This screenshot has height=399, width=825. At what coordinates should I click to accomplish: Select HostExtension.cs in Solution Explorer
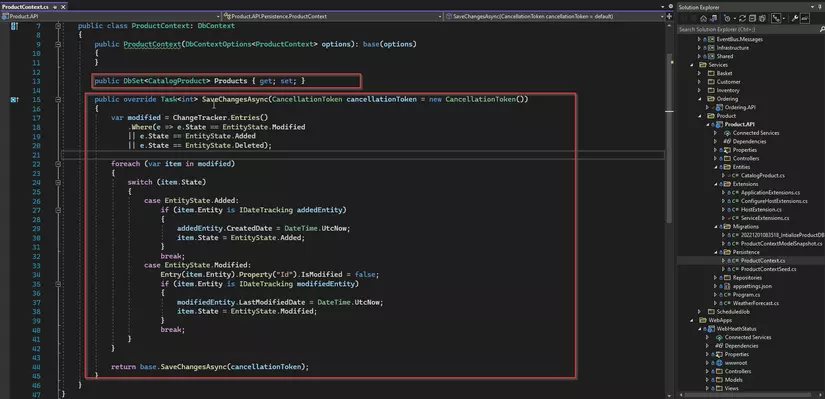761,210
